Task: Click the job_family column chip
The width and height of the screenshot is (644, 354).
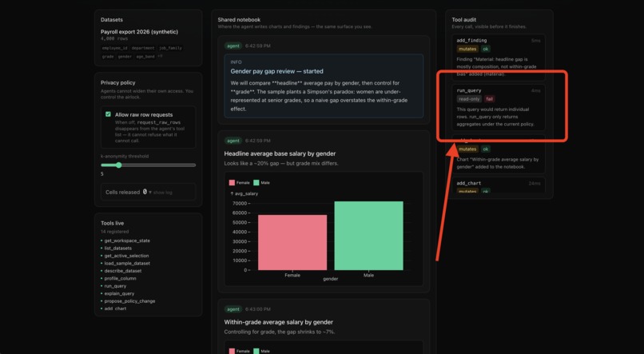Action: tap(170, 48)
